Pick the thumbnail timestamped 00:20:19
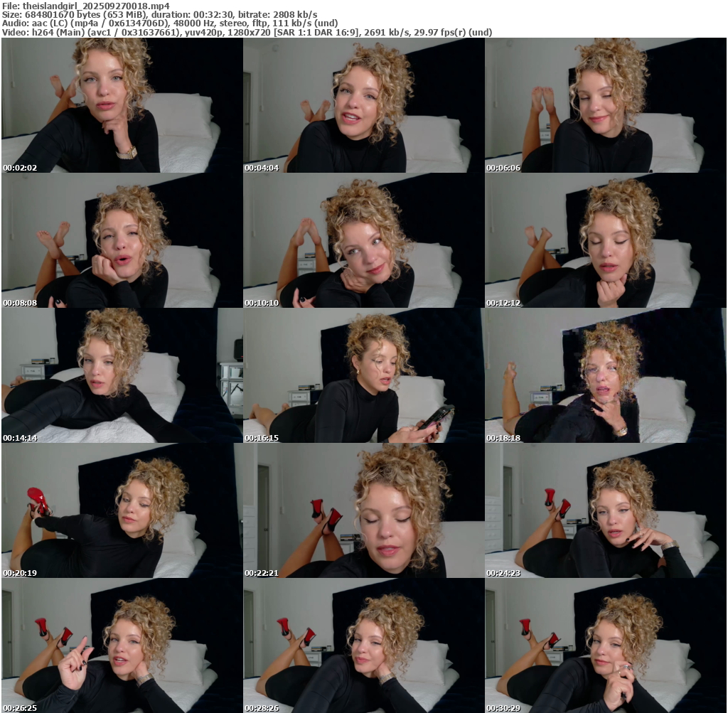Image resolution: width=728 pixels, height=713 pixels. point(122,510)
